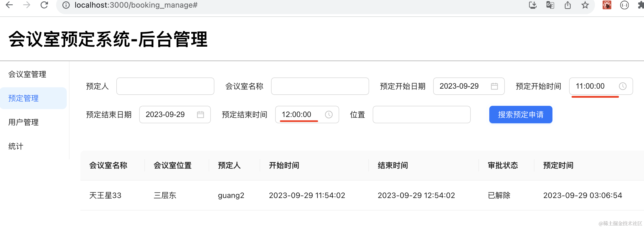Click the browser forward arrow
The width and height of the screenshot is (644, 228).
click(x=27, y=5)
